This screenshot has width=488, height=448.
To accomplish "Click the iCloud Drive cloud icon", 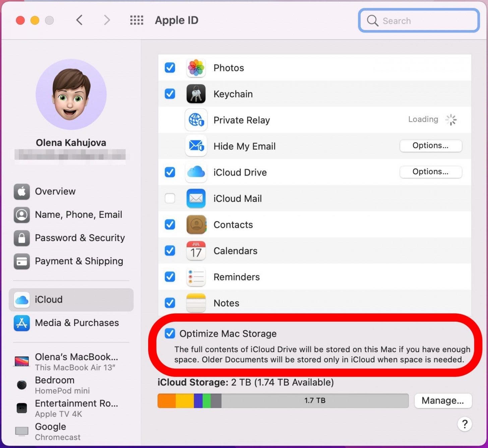I will (196, 172).
